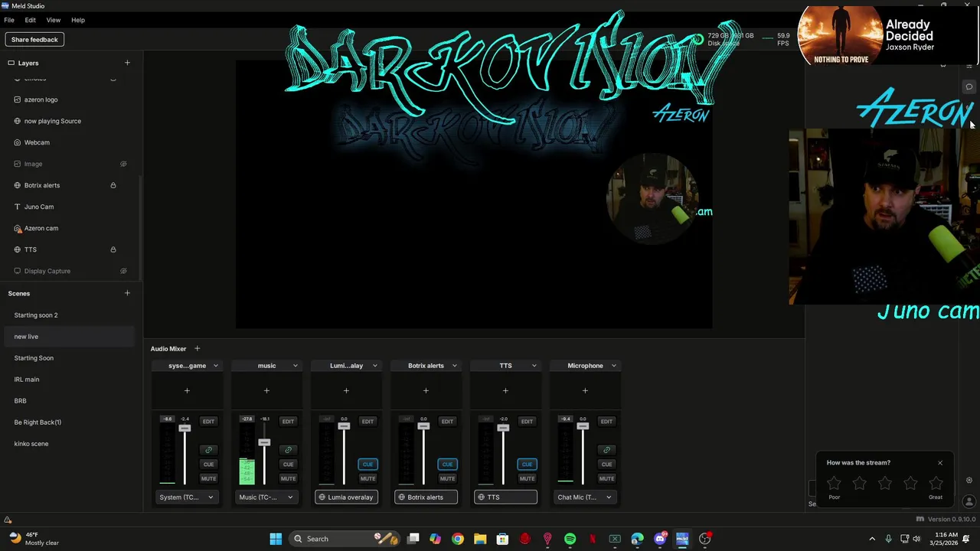
Task: Add a new Audio Mixer track
Action: [x=197, y=349]
